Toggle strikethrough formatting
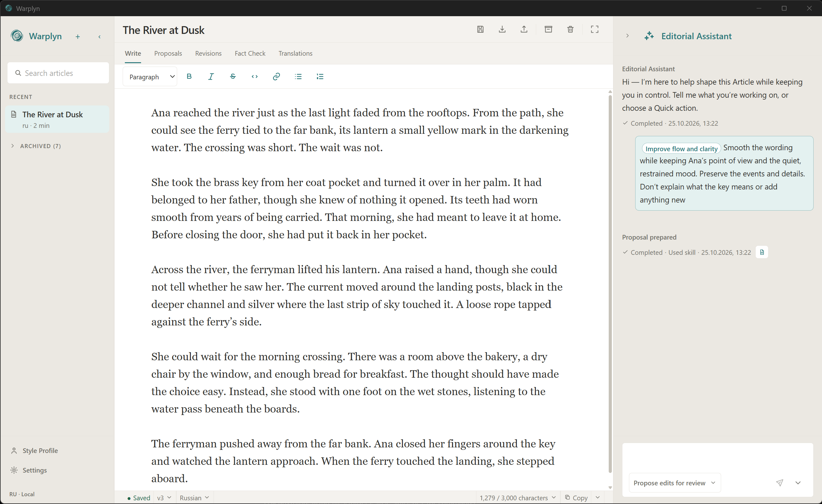Image resolution: width=822 pixels, height=504 pixels. click(x=233, y=76)
